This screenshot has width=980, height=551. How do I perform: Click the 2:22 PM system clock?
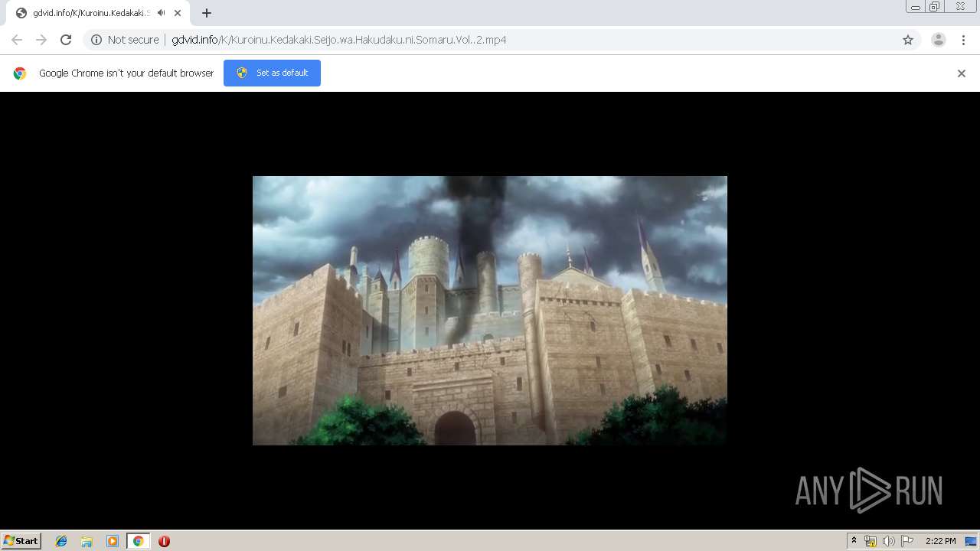point(940,541)
